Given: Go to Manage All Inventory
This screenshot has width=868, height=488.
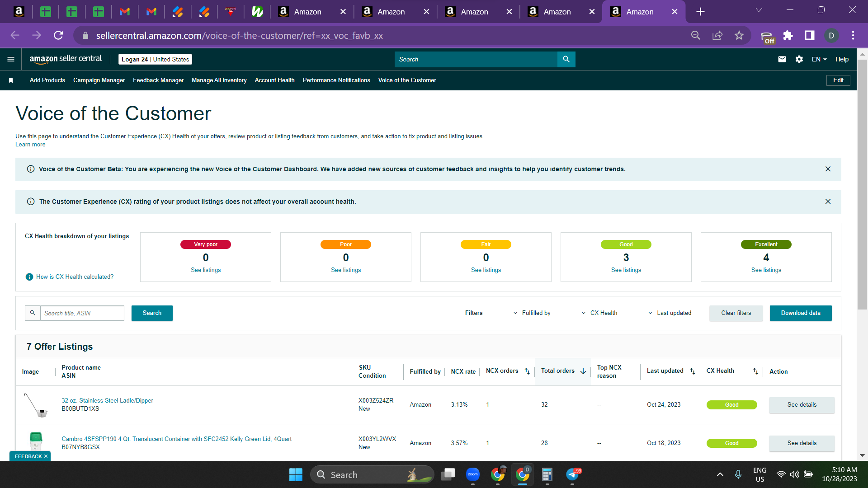Looking at the screenshot, I should [x=219, y=80].
